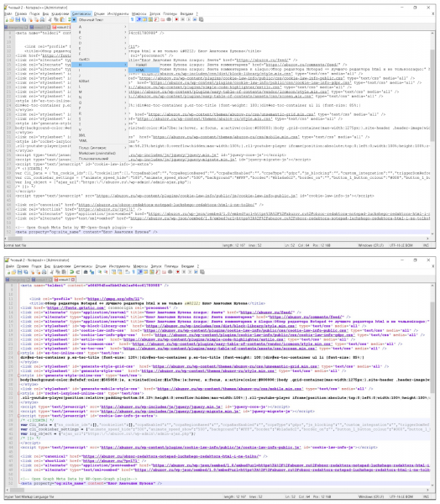
Task: Select XML syntax in language menu
Action: click(100, 135)
